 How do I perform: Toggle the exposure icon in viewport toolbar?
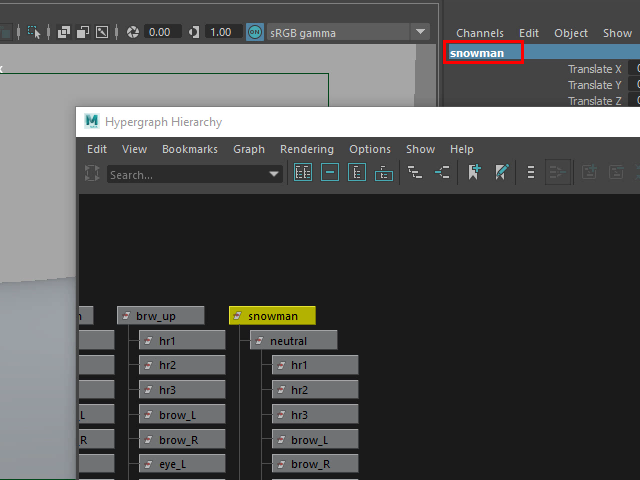133,32
